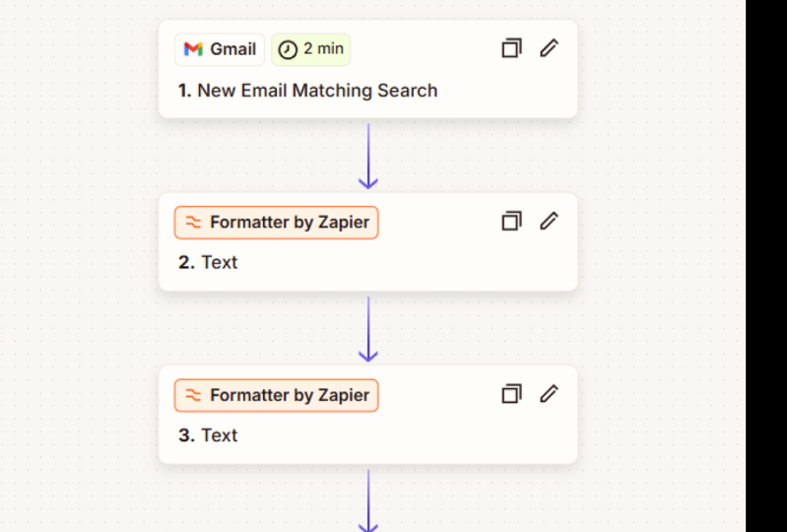787x532 pixels.
Task: Duplicate step 3 Text Formatter
Action: click(x=511, y=393)
